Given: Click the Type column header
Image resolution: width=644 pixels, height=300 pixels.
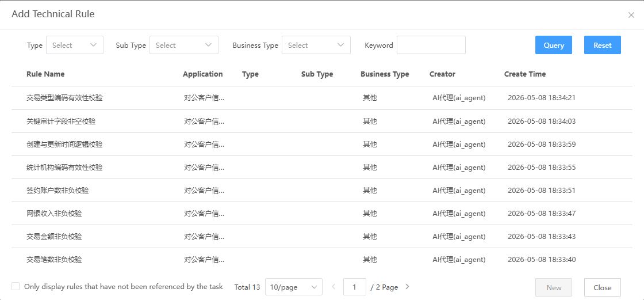Looking at the screenshot, I should tap(250, 74).
